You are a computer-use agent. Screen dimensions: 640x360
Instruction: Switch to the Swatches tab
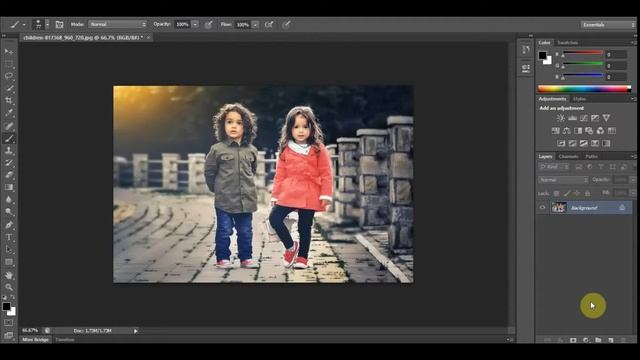pyautogui.click(x=567, y=42)
